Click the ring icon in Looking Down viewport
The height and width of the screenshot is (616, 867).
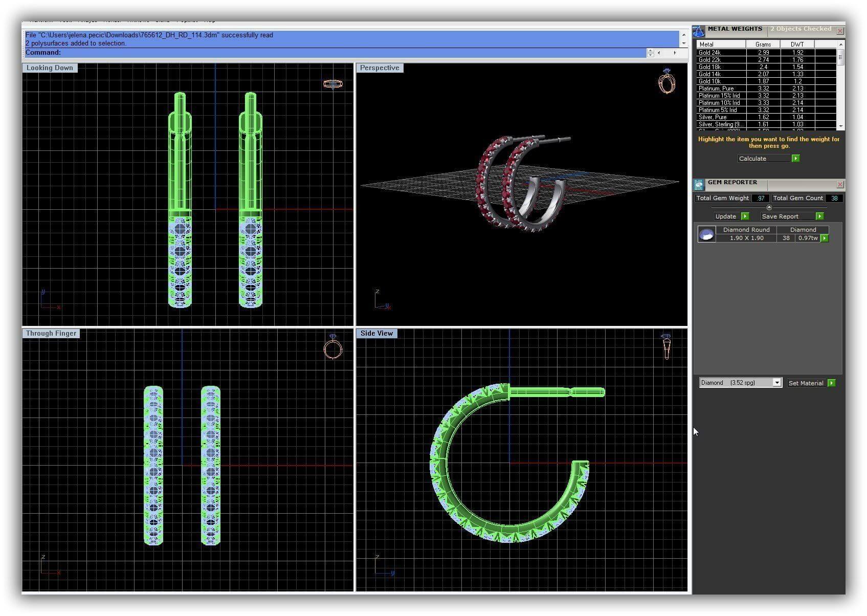tap(332, 84)
